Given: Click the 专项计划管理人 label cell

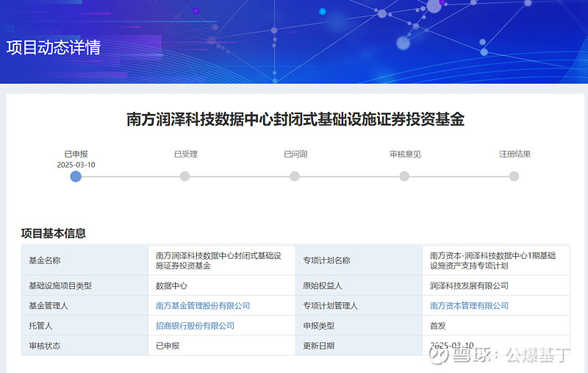Looking at the screenshot, I should click(x=359, y=306).
